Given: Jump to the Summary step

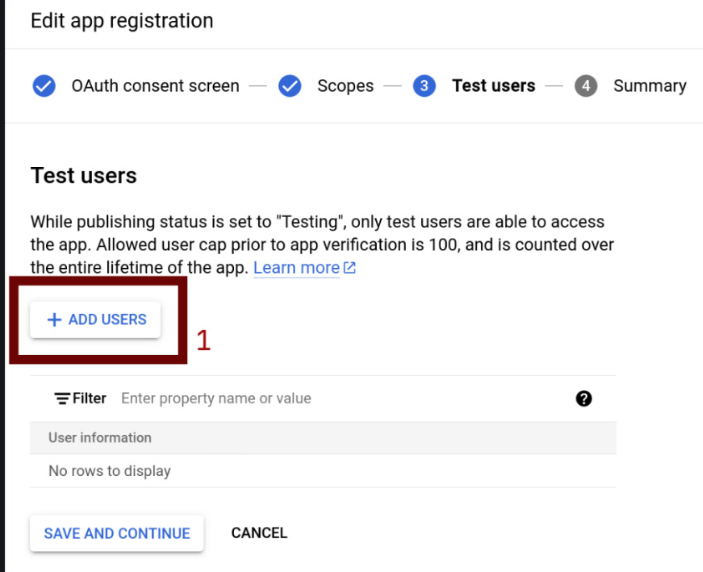Looking at the screenshot, I should (650, 86).
